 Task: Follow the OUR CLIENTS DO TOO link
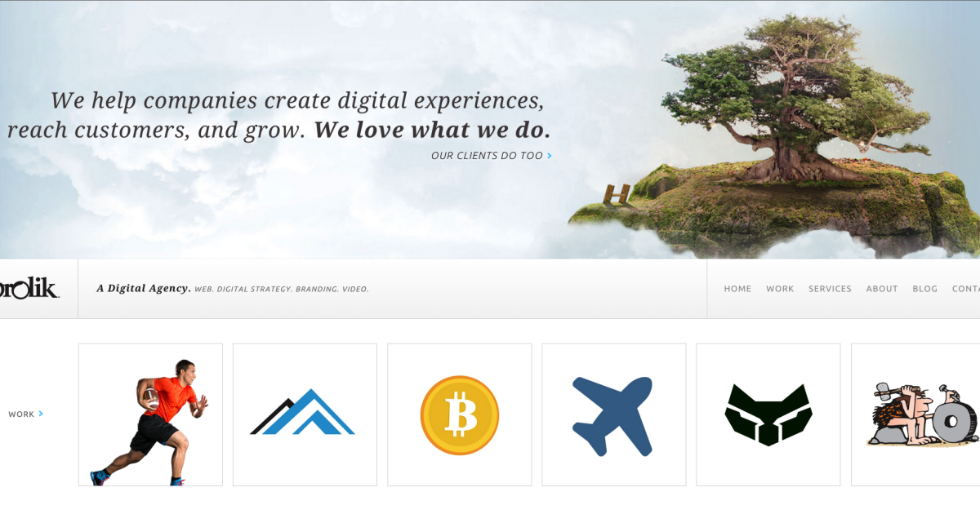click(487, 155)
